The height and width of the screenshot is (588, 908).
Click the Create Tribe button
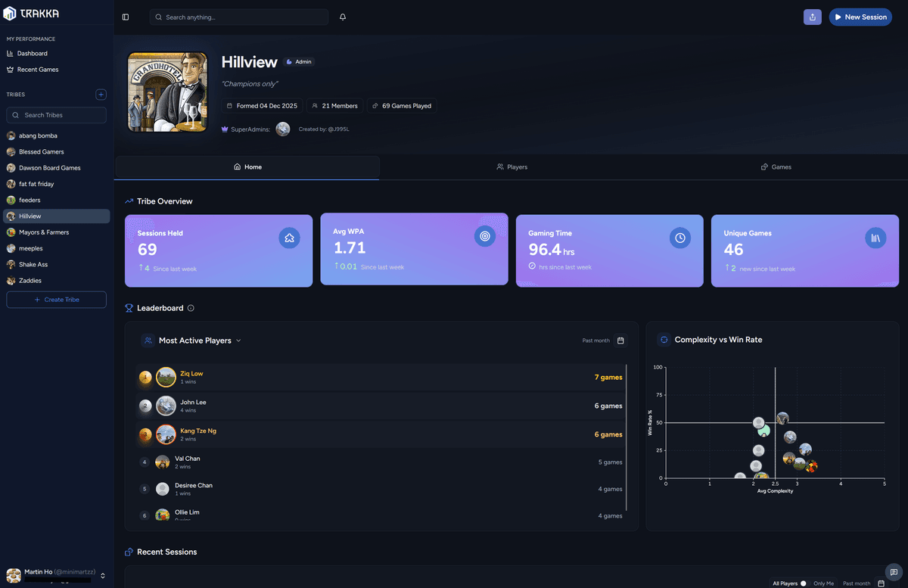click(57, 300)
